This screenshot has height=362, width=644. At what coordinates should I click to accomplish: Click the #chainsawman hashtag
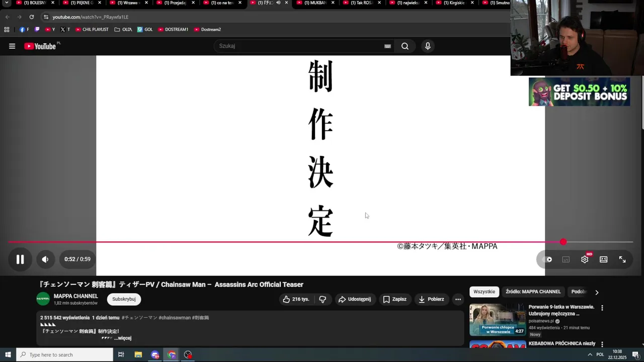point(175,318)
